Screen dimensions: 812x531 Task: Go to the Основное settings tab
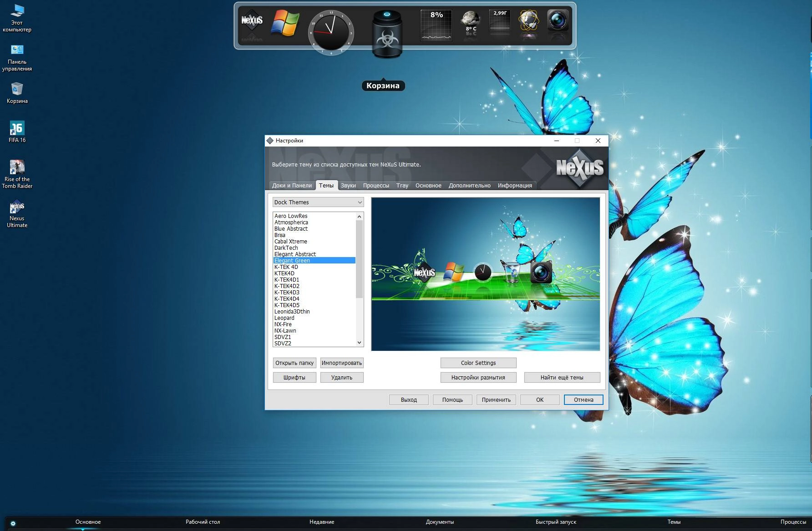pos(428,185)
